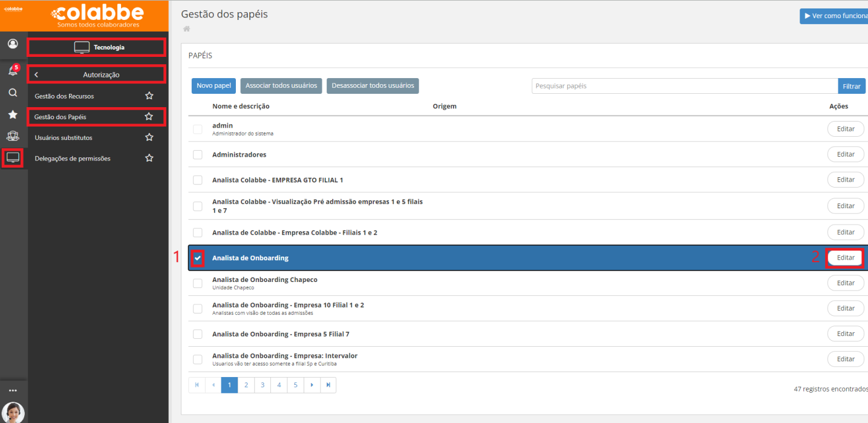Screen dimensions: 868x423
Task: Open the support agent avatar icon
Action: pyautogui.click(x=13, y=413)
